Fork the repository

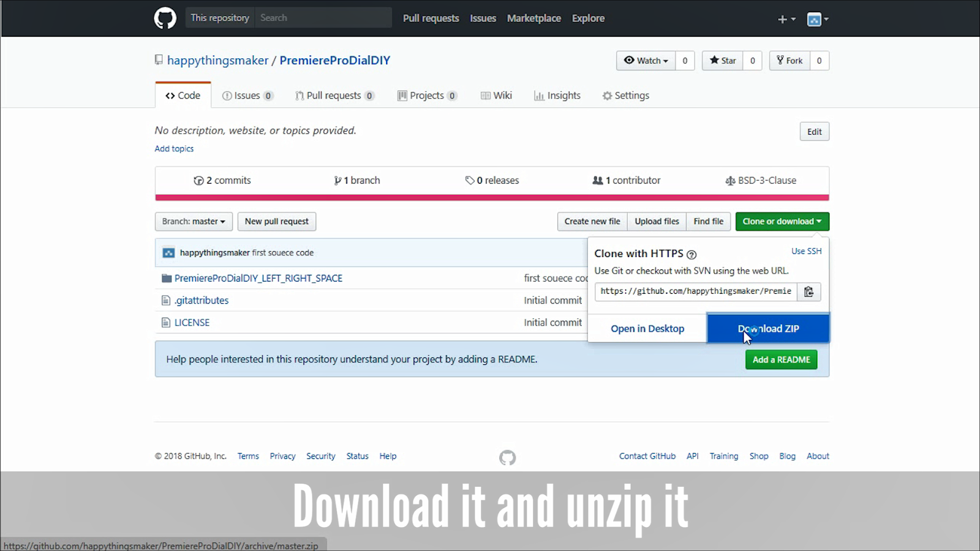[x=790, y=61]
